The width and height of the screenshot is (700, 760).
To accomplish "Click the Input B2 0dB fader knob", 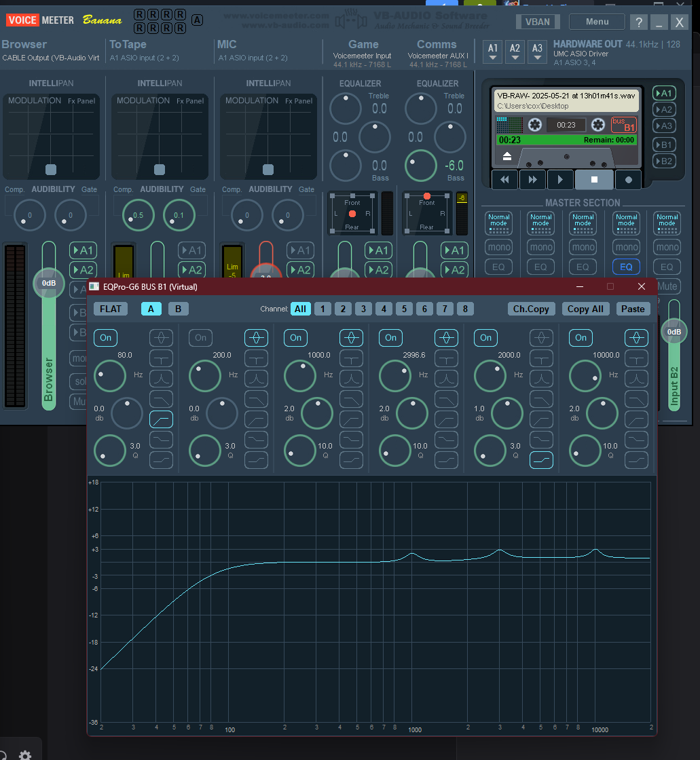I will click(674, 332).
